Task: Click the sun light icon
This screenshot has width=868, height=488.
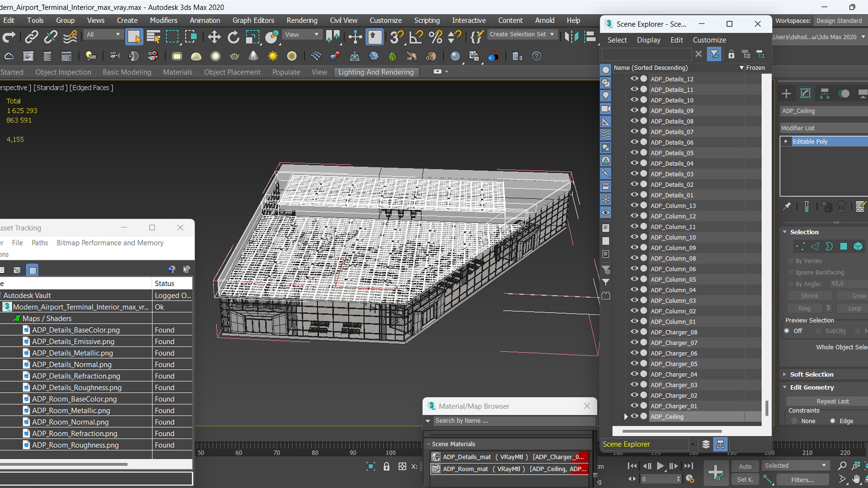Action: click(x=273, y=56)
